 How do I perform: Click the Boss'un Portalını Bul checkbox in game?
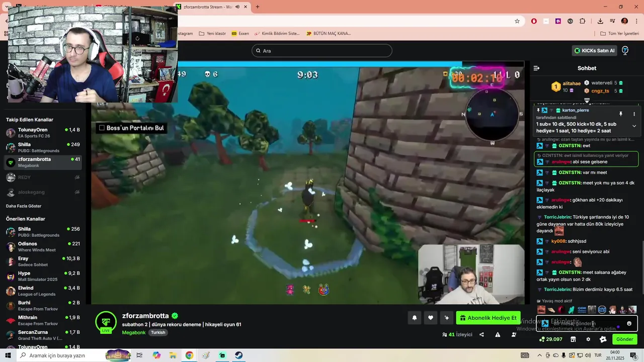tap(102, 128)
